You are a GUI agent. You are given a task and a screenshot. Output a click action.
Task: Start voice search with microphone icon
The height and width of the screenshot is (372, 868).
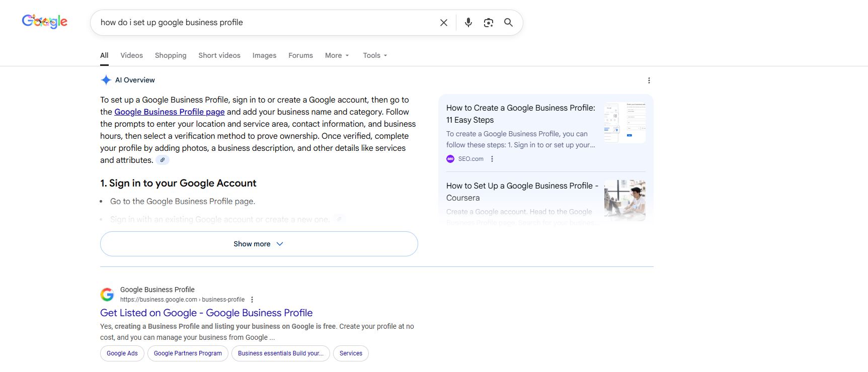click(x=468, y=23)
